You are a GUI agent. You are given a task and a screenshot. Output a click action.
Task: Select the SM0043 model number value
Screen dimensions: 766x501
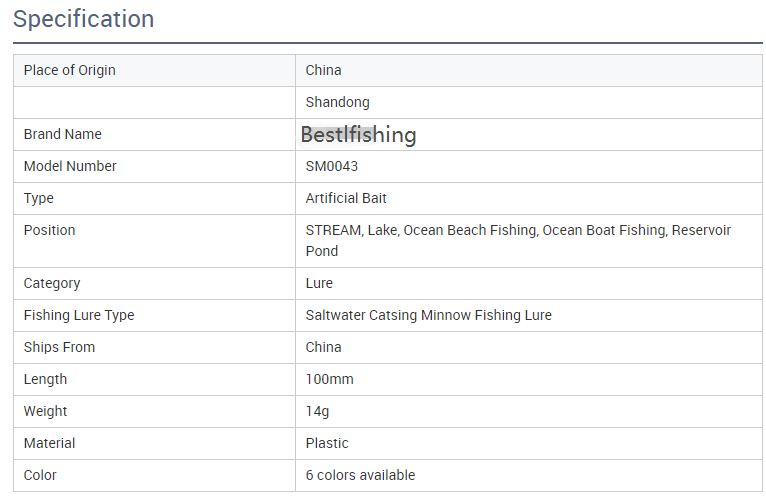331,166
